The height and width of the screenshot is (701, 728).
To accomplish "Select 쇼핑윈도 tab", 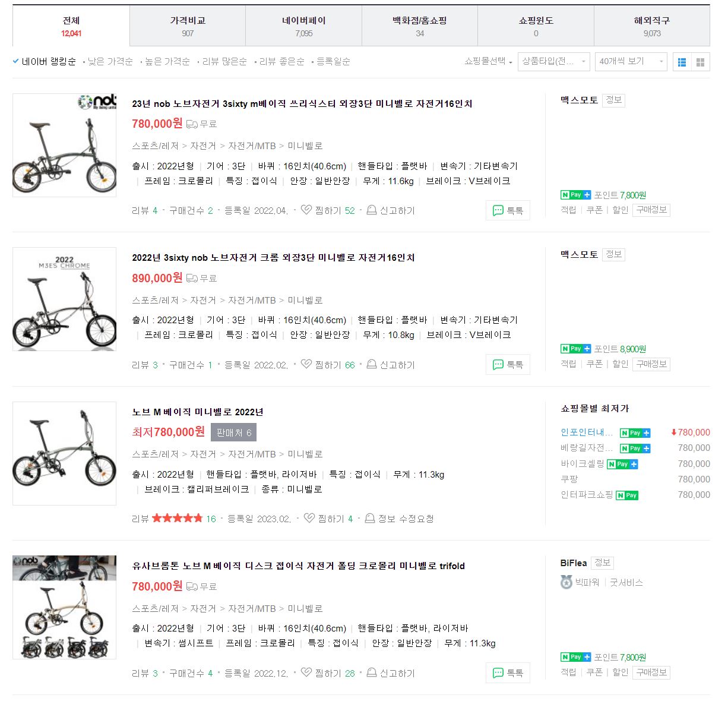I will 536,26.
